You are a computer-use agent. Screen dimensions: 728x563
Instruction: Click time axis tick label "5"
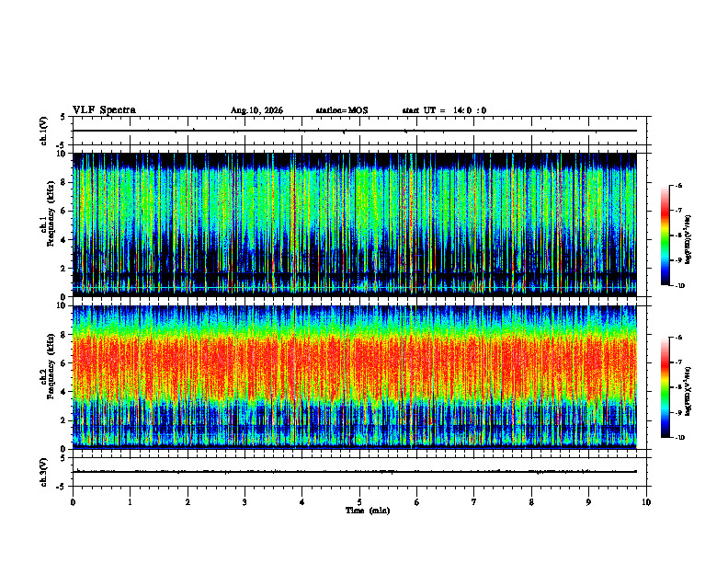(359, 502)
